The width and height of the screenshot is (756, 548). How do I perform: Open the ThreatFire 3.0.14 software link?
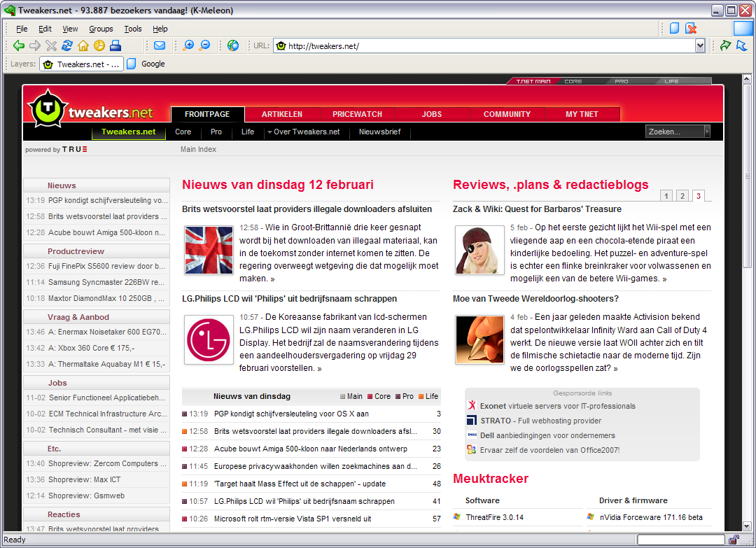point(495,517)
